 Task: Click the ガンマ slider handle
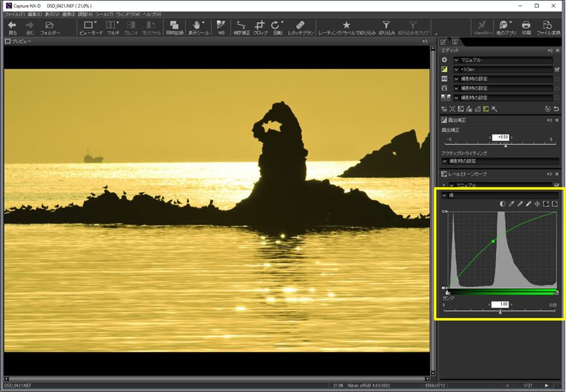click(x=500, y=312)
